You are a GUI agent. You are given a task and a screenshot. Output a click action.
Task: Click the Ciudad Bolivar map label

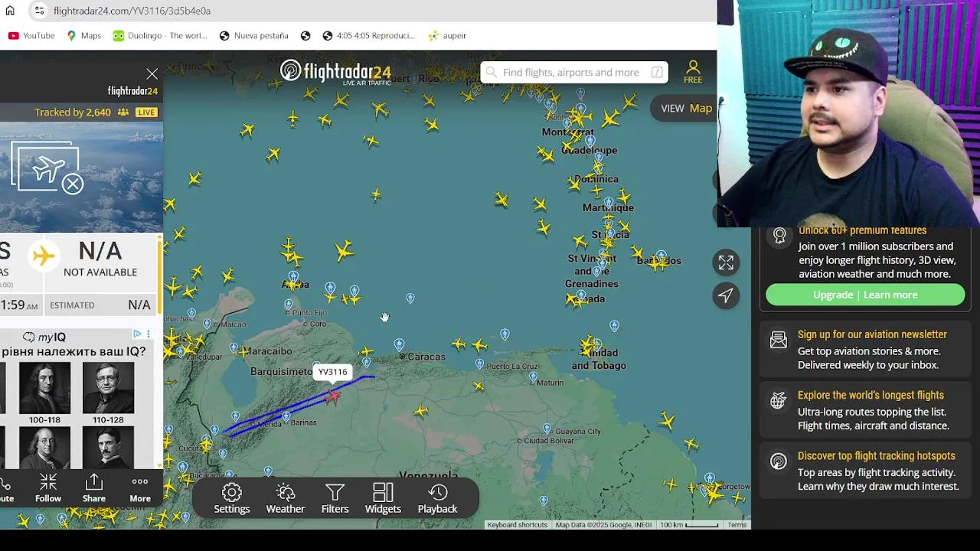(x=548, y=441)
